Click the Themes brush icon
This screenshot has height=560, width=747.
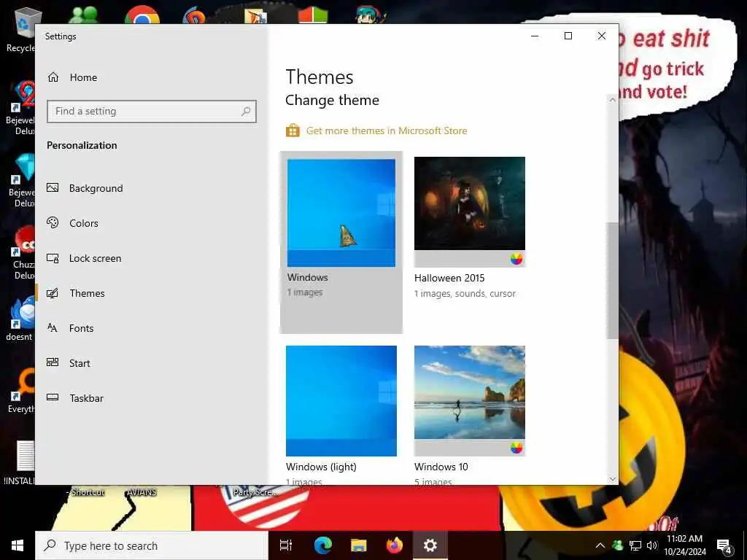(x=53, y=293)
